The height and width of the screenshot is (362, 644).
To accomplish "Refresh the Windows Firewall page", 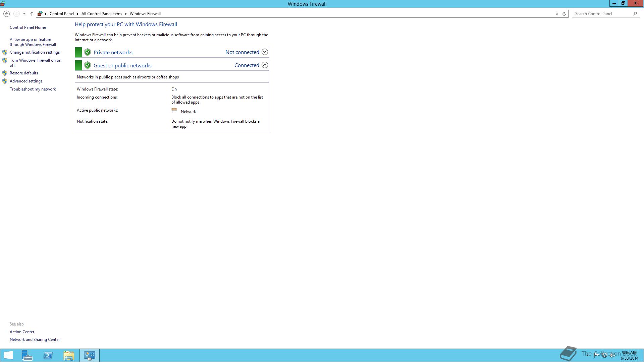I will click(564, 14).
